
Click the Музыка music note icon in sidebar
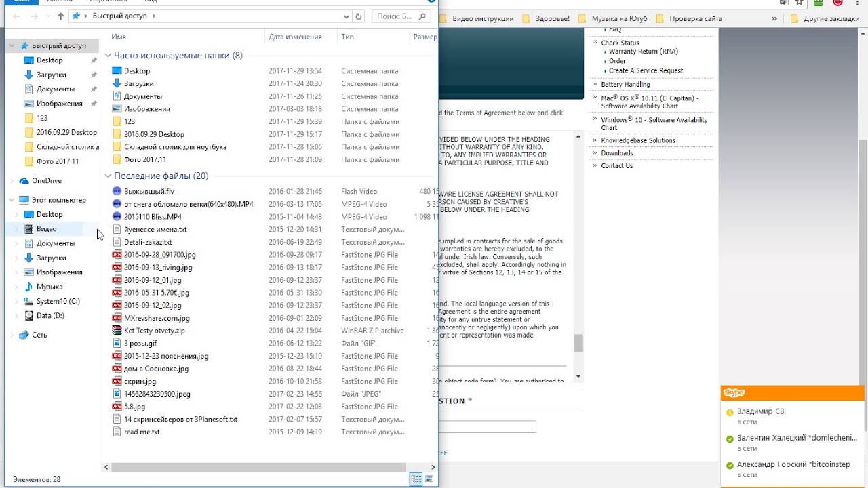(x=28, y=287)
